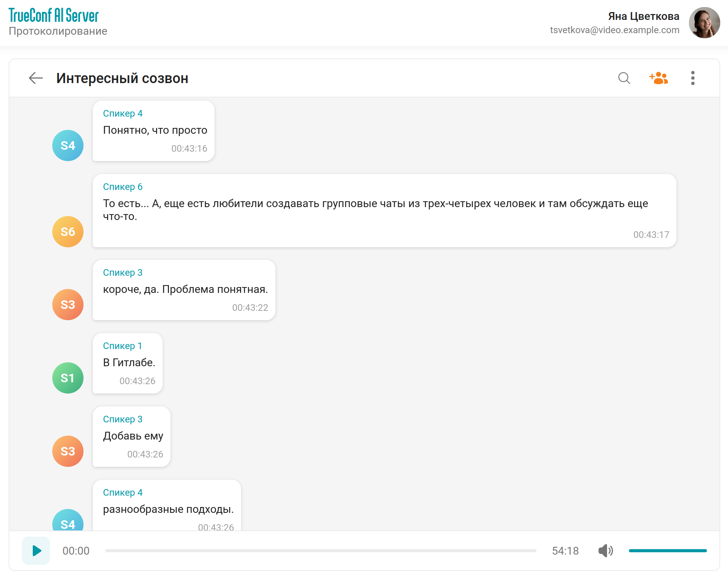The width and height of the screenshot is (728, 578).
Task: Click the S4 avatar next to 'разнообразные подходы'
Action: [x=68, y=520]
